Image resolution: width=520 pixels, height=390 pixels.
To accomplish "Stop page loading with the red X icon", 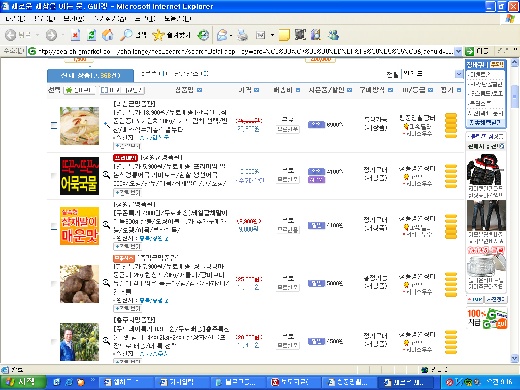I will point(76,35).
